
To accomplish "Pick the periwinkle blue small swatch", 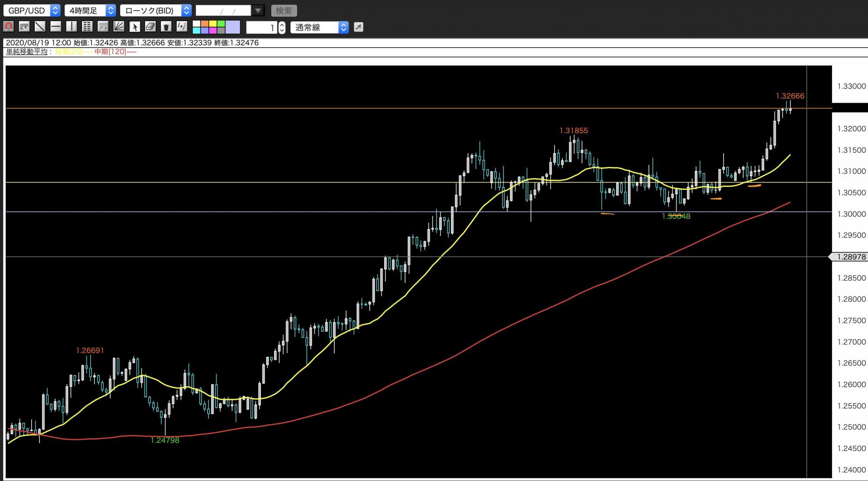I will (204, 30).
